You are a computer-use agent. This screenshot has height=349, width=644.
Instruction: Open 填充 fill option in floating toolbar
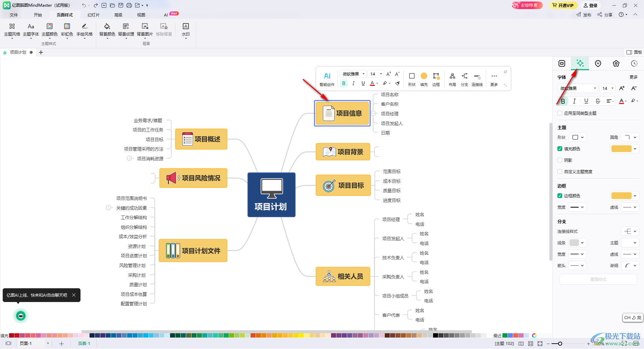point(424,79)
